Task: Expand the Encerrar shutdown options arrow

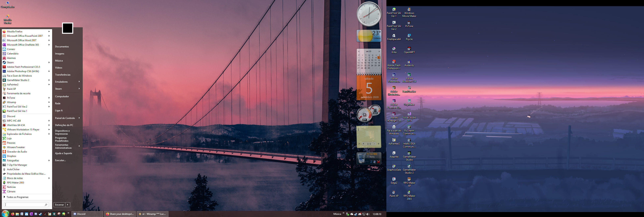Action: [67, 205]
